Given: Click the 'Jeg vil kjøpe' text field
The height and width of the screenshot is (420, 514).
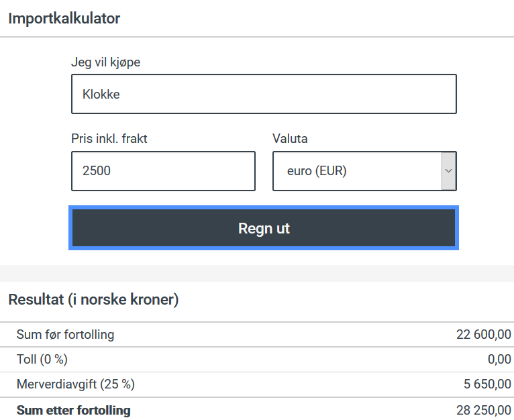Looking at the screenshot, I should [264, 94].
